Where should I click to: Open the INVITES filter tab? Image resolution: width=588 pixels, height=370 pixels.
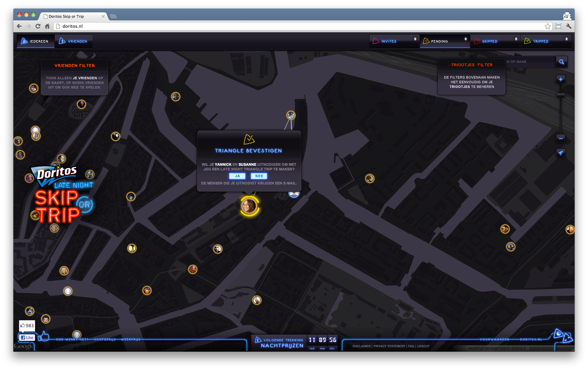coord(394,41)
